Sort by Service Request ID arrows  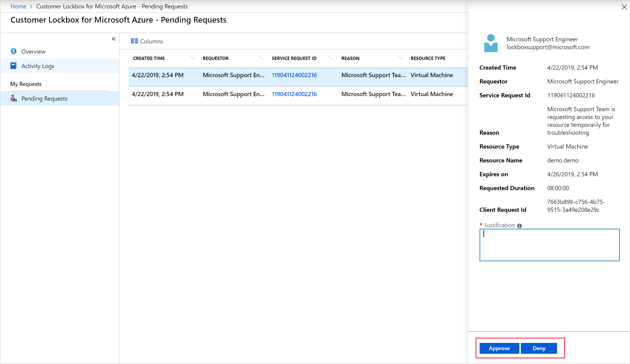coord(330,58)
